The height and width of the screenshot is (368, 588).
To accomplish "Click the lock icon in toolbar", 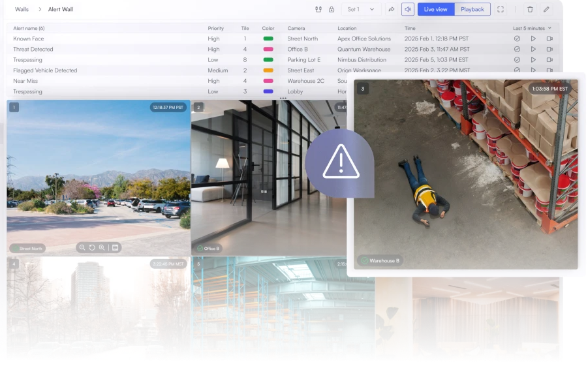I will (332, 9).
